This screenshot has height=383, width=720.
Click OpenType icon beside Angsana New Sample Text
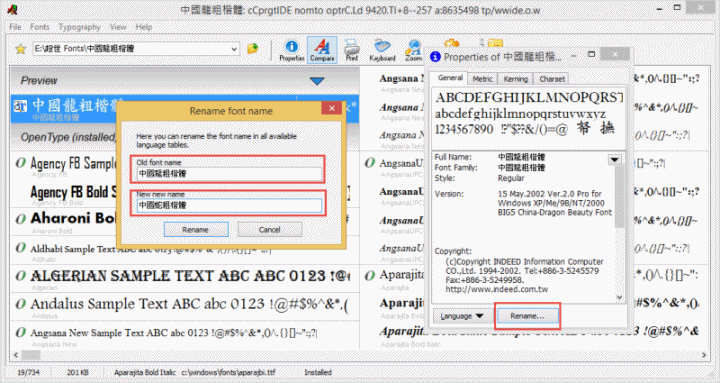21,332
